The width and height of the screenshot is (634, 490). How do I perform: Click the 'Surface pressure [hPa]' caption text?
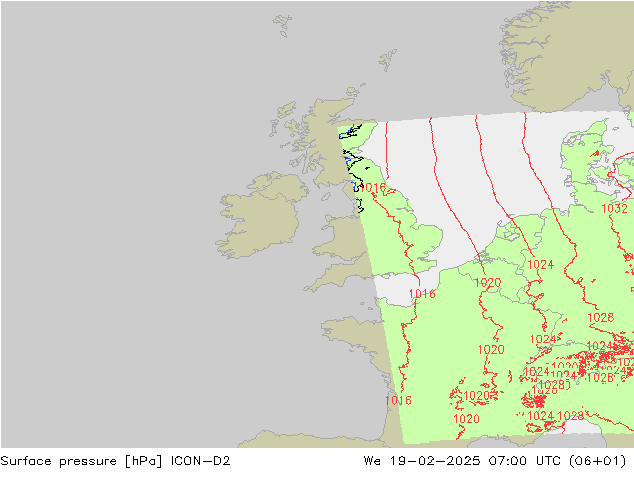[x=82, y=461]
